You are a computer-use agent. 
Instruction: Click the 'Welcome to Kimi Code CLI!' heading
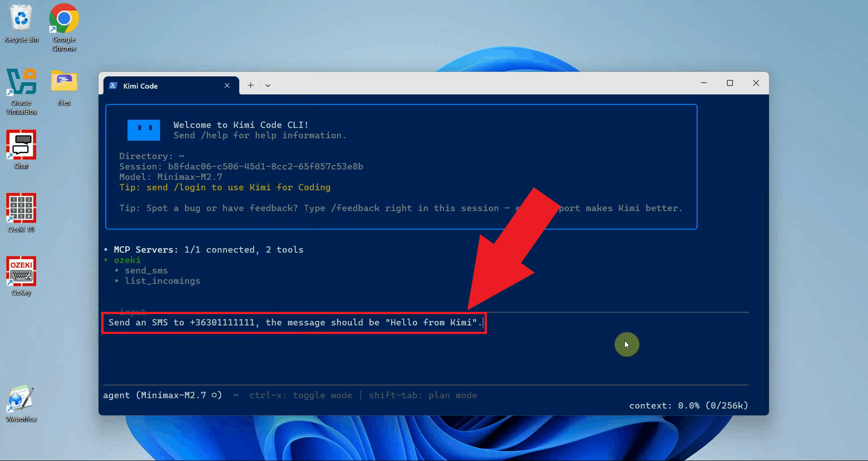pos(241,125)
